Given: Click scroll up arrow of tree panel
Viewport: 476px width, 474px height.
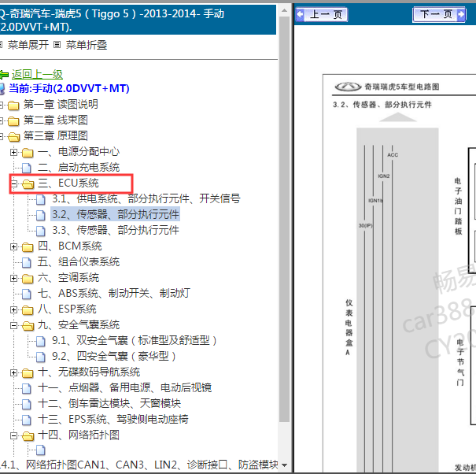Looking at the screenshot, I should 284,11.
